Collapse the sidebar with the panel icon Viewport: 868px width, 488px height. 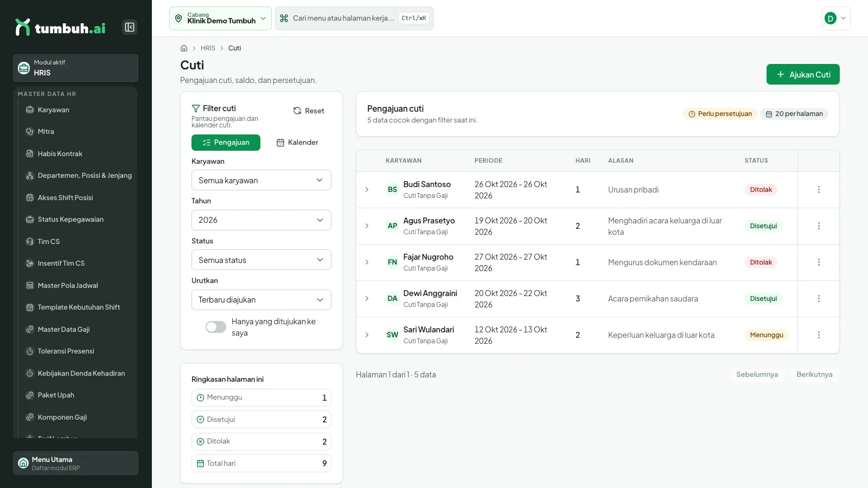click(x=130, y=27)
